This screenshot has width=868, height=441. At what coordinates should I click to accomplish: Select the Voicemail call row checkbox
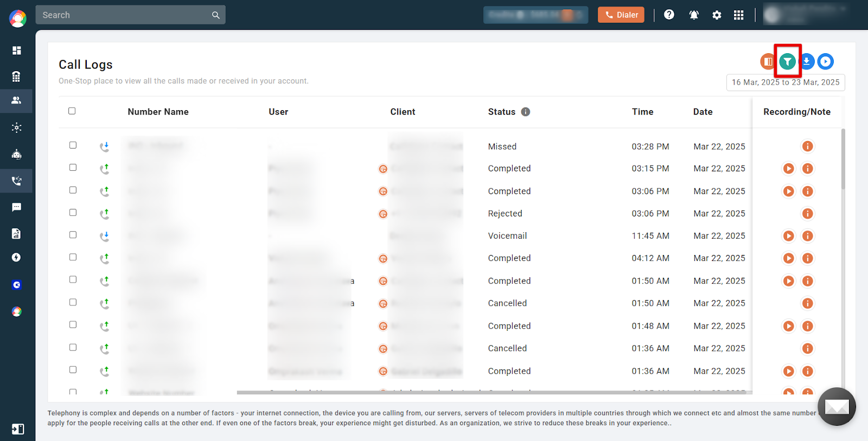[x=73, y=234]
